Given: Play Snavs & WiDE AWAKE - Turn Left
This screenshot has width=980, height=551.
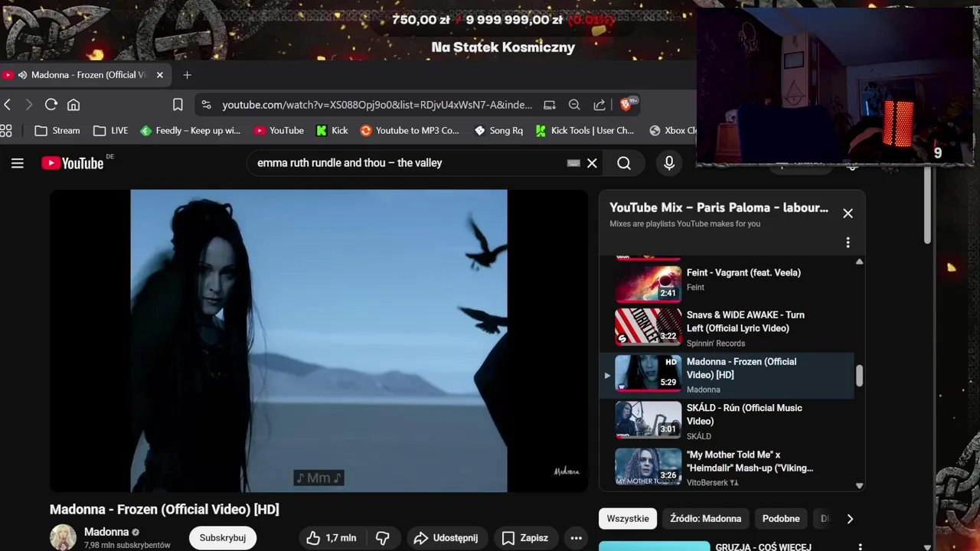Looking at the screenshot, I should point(727,328).
